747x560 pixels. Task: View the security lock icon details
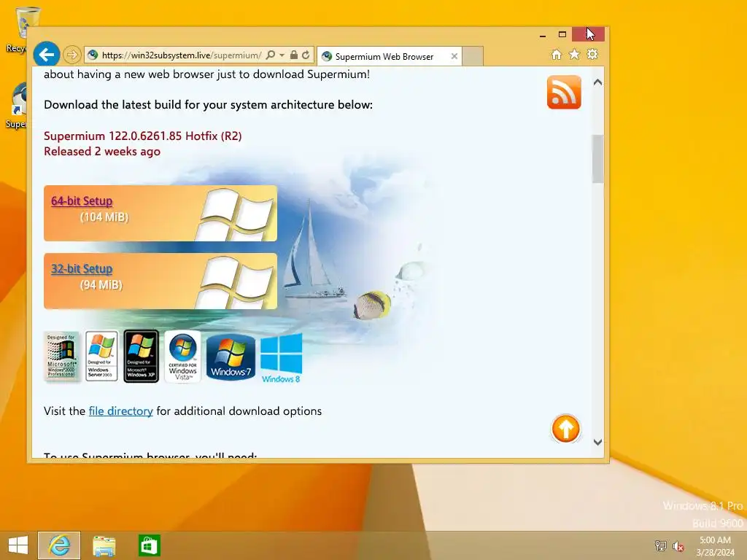click(294, 55)
